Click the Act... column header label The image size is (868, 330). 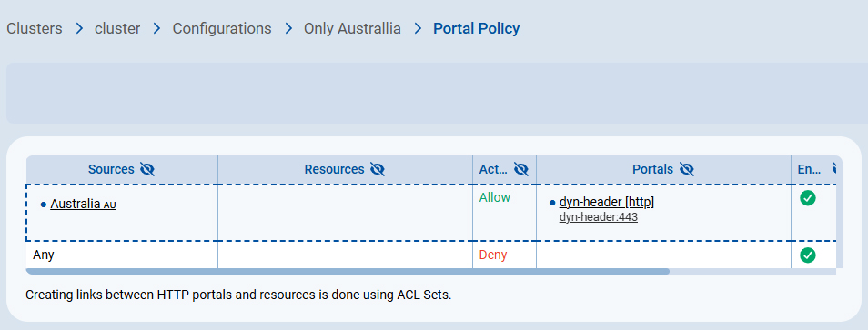click(494, 169)
